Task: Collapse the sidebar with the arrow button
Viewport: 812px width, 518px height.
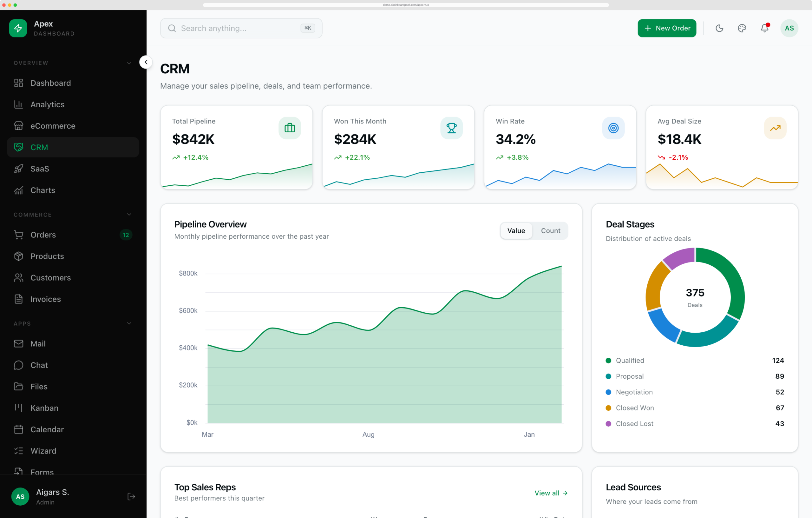Action: tap(146, 62)
